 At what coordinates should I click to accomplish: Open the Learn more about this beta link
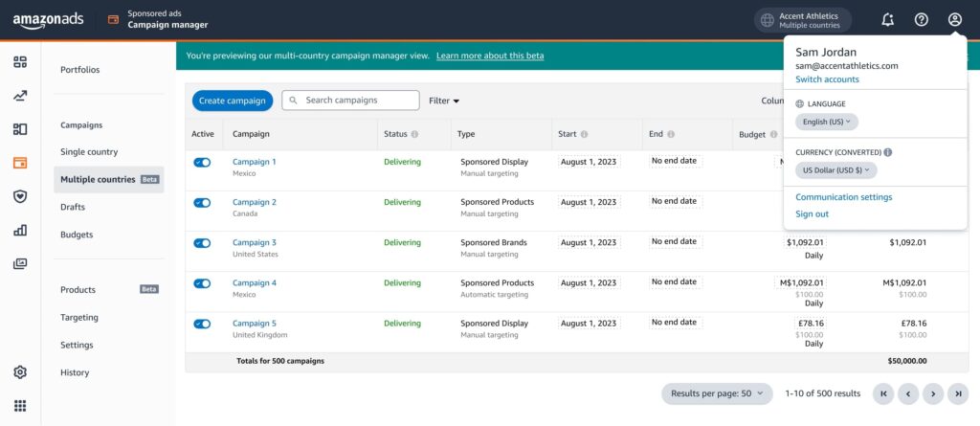point(490,56)
